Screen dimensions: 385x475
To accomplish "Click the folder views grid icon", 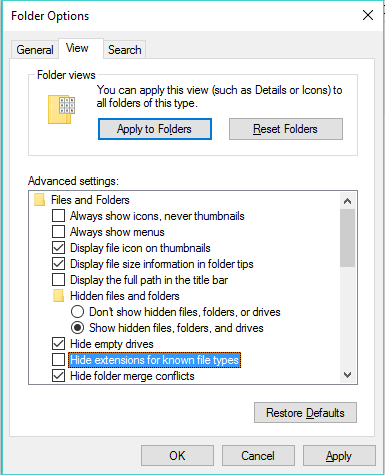I will click(61, 109).
